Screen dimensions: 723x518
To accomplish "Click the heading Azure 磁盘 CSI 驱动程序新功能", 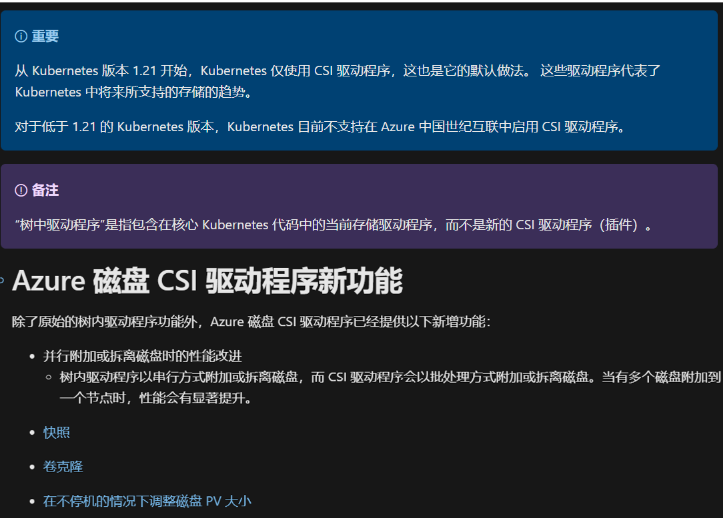I will pyautogui.click(x=207, y=280).
